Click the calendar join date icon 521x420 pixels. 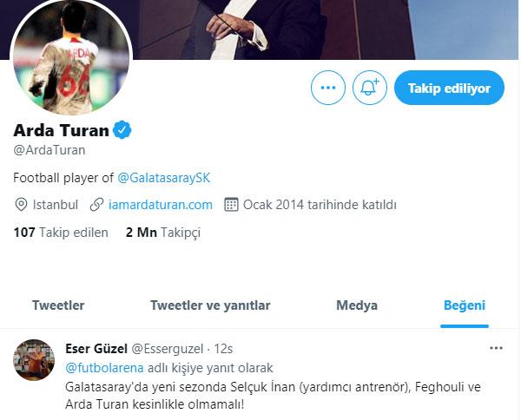pyautogui.click(x=231, y=205)
